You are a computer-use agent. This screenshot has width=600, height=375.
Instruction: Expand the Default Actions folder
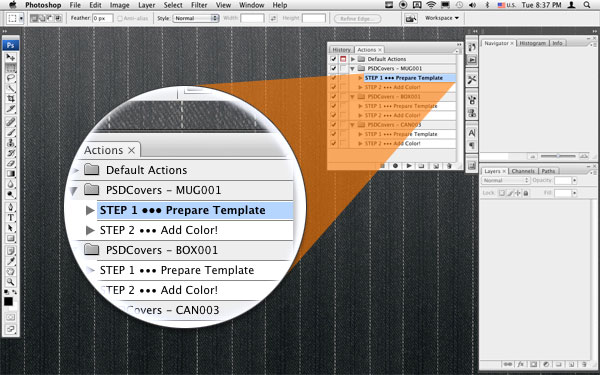[353, 59]
